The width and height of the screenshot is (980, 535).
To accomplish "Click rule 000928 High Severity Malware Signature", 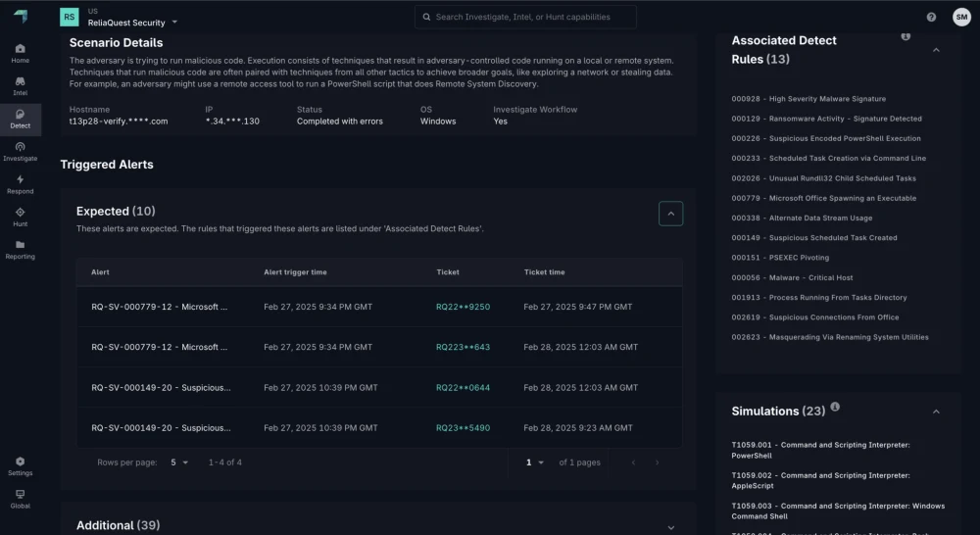I will [808, 99].
